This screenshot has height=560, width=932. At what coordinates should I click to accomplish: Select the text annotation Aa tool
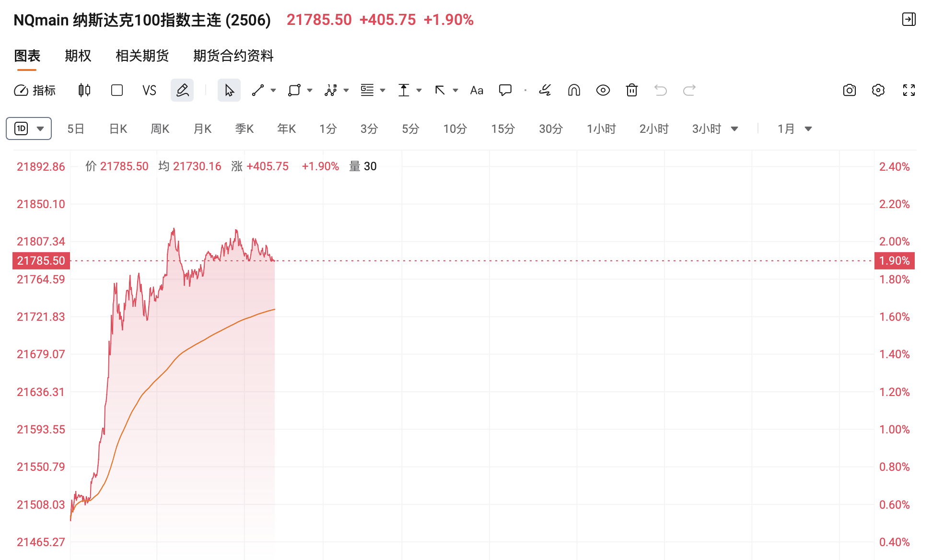click(x=477, y=90)
